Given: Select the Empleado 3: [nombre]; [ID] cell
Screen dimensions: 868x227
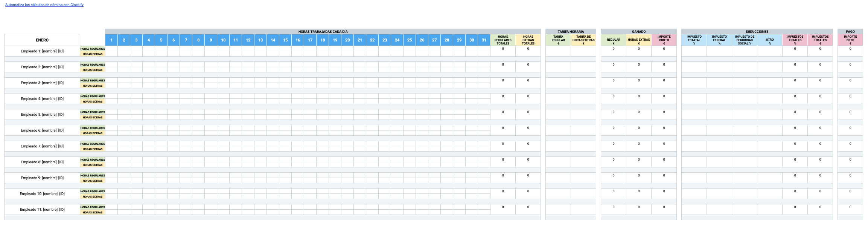Looking at the screenshot, I should coord(42,83).
